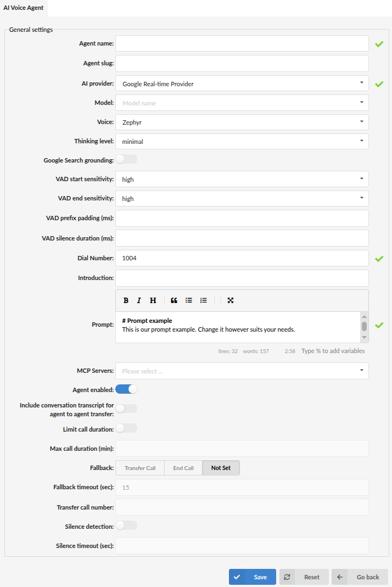Click the Dial Number field with 1004

[242, 258]
